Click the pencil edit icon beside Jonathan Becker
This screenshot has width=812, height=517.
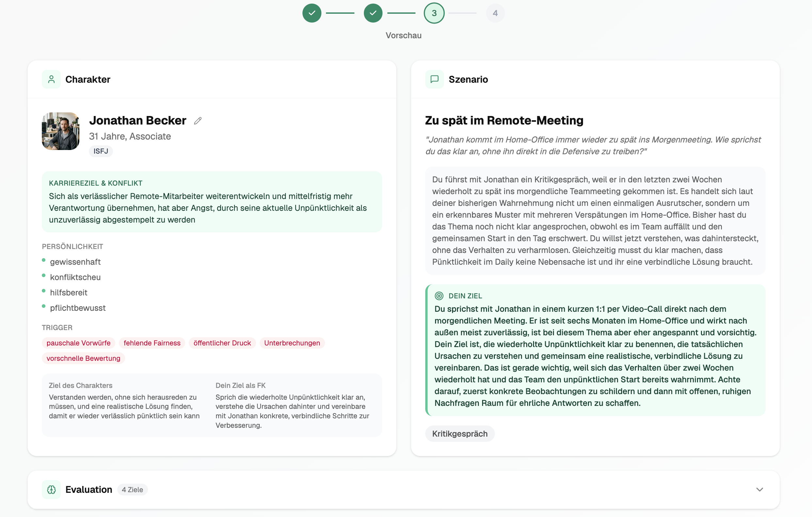point(198,121)
